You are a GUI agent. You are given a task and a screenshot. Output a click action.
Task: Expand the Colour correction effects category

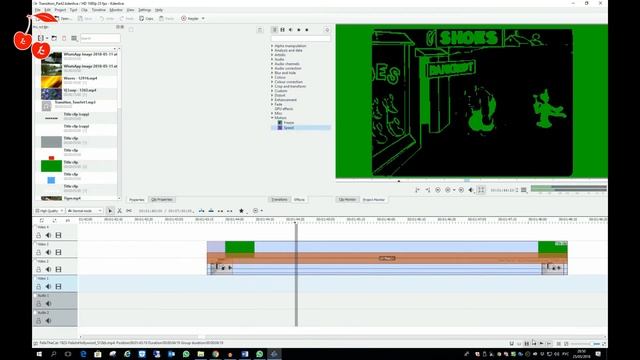[272, 82]
